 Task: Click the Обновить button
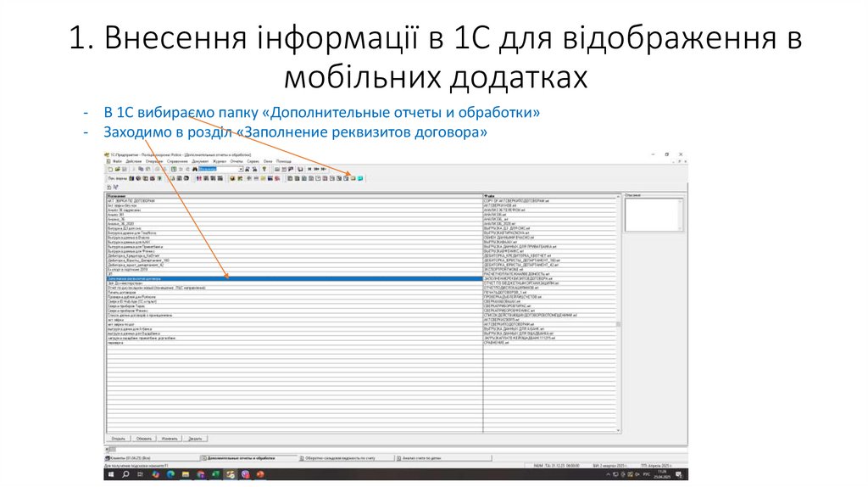tap(144, 439)
